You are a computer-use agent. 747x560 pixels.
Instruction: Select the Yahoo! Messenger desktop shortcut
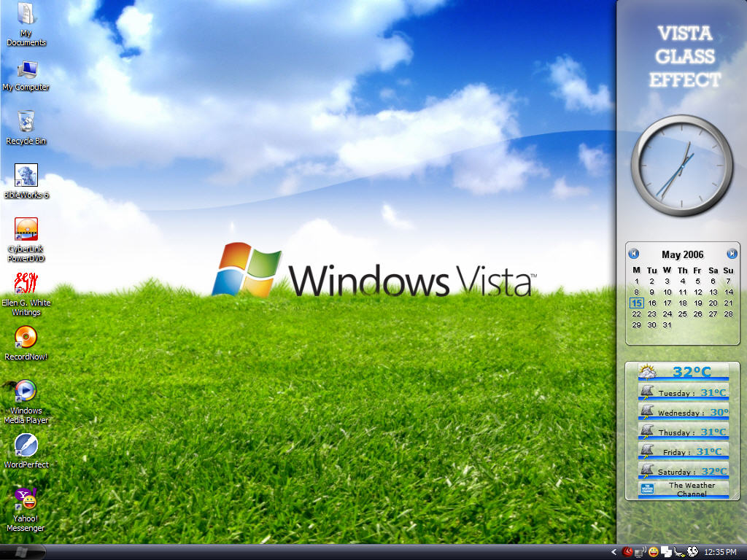click(x=26, y=510)
